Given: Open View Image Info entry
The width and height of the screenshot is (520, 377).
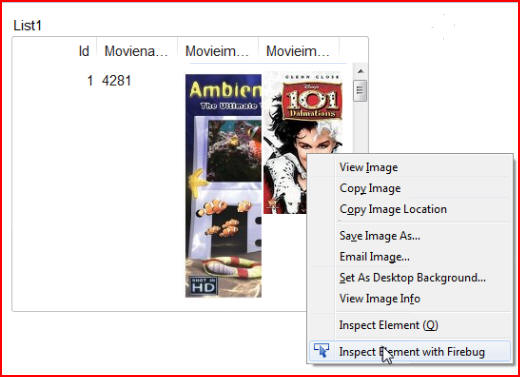Looking at the screenshot, I should [x=380, y=298].
